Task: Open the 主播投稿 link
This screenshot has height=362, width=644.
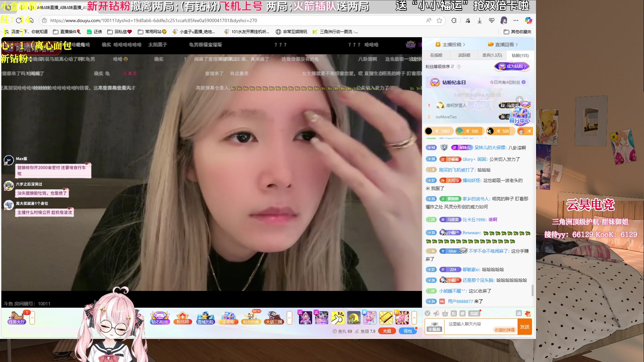Action: (x=450, y=45)
